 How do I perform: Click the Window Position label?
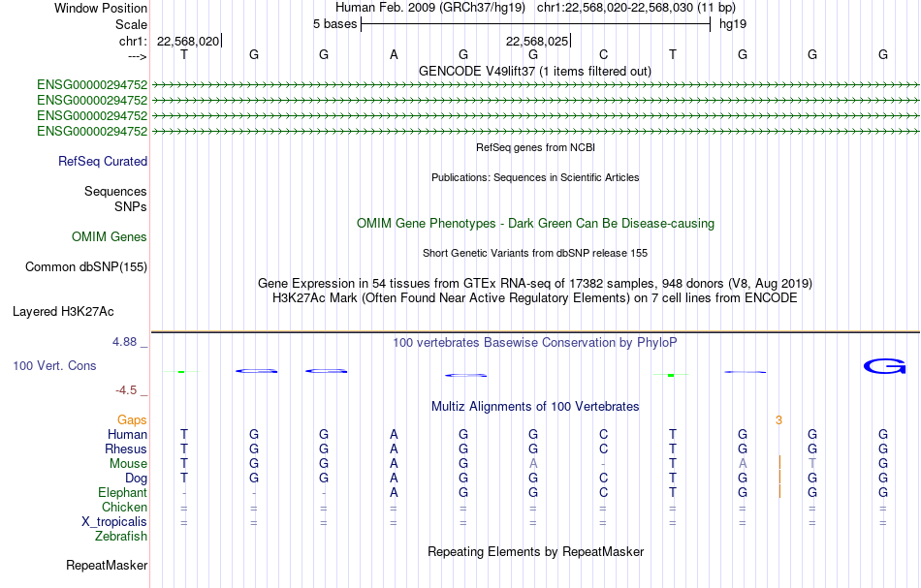pyautogui.click(x=101, y=8)
